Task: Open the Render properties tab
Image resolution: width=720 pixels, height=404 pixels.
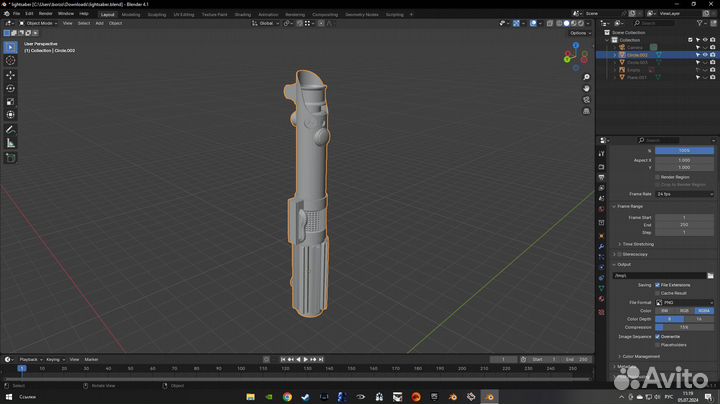Action: coord(602,167)
